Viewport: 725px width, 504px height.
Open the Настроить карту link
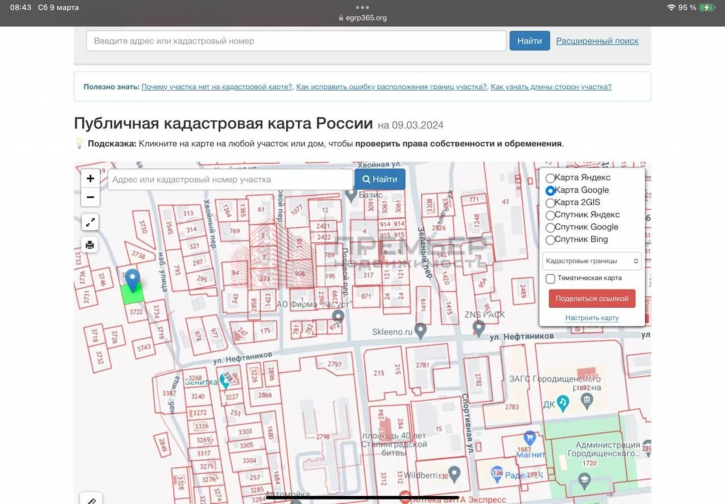click(592, 318)
